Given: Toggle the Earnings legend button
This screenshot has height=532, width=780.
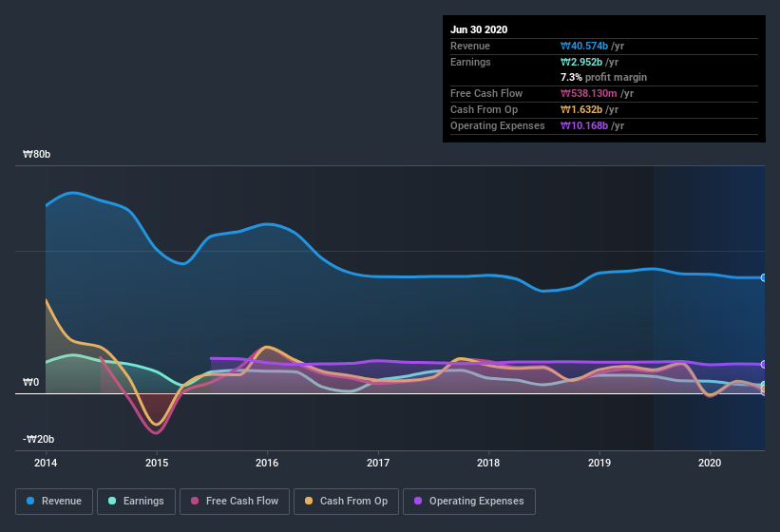Looking at the screenshot, I should pos(136,502).
